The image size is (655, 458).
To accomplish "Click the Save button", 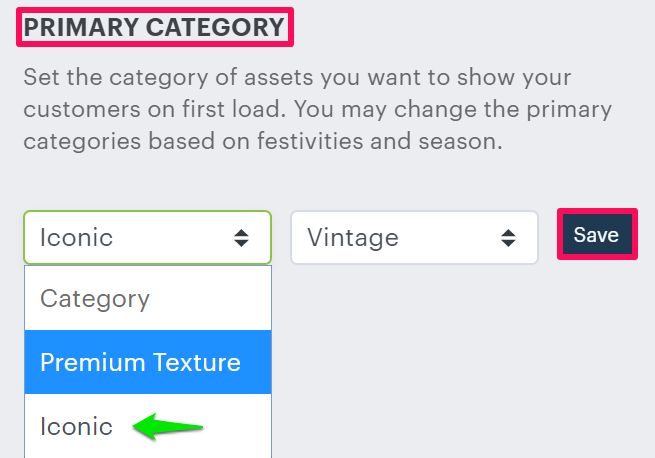I will tap(596, 236).
